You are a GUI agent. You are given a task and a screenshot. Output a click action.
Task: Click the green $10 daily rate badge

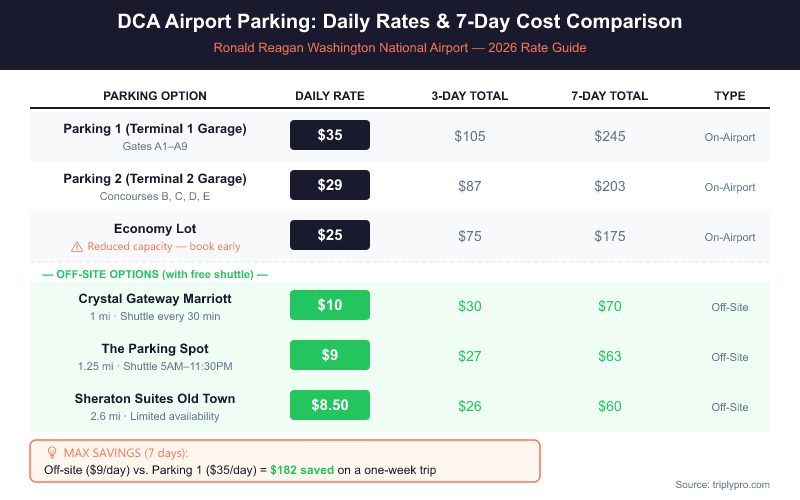click(x=330, y=305)
